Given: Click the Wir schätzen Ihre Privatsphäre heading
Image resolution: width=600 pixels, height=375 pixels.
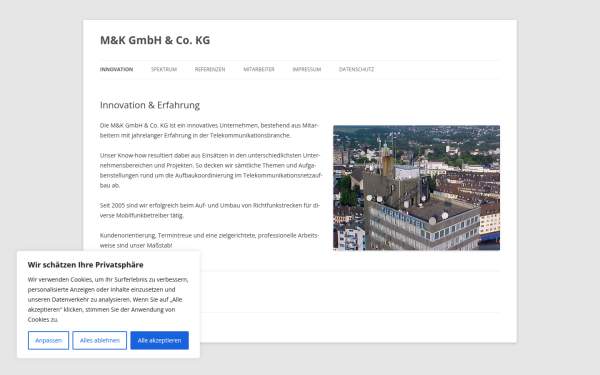Looking at the screenshot, I should tap(85, 265).
